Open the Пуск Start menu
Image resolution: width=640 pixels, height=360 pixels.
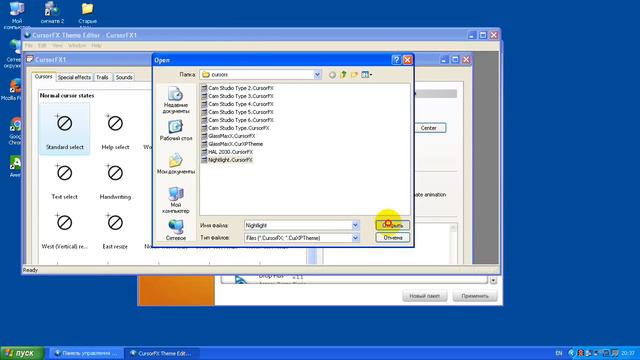click(x=22, y=353)
